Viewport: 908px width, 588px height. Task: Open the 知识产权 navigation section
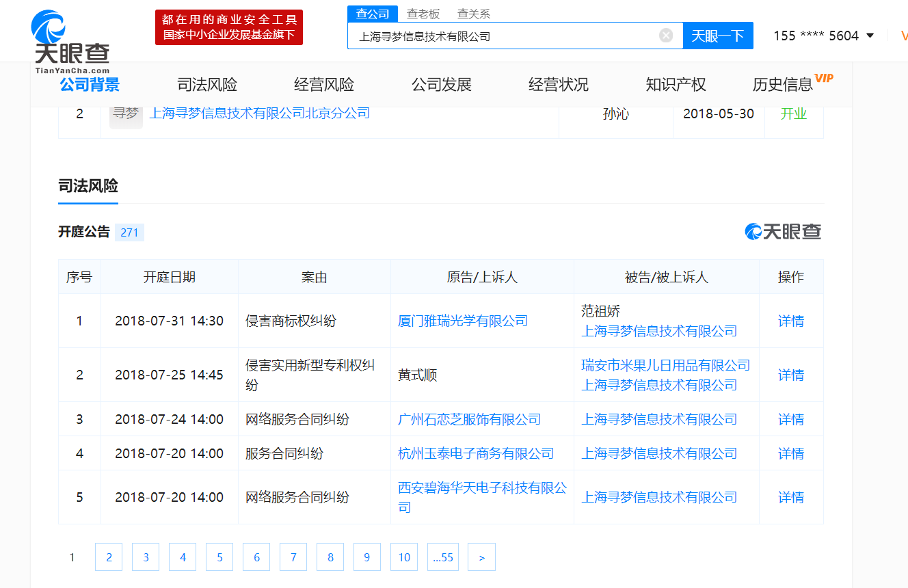(x=674, y=84)
